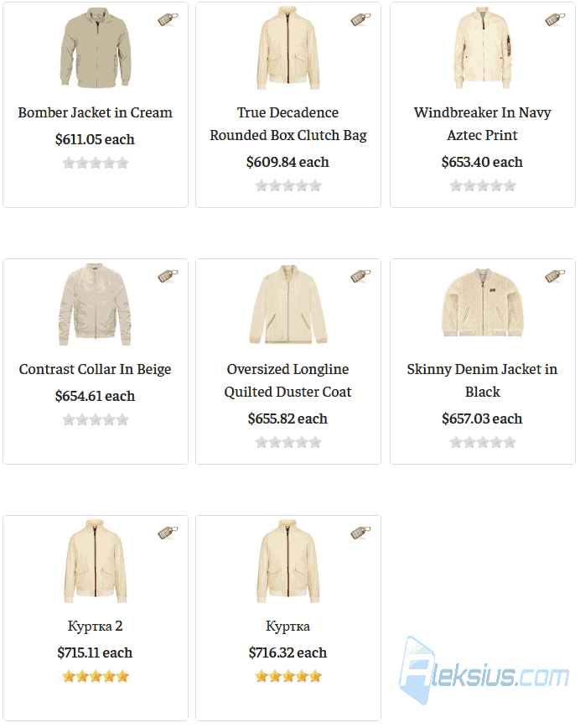Click the tag icon on Oversized Longline Duster Coat card

pos(360,276)
